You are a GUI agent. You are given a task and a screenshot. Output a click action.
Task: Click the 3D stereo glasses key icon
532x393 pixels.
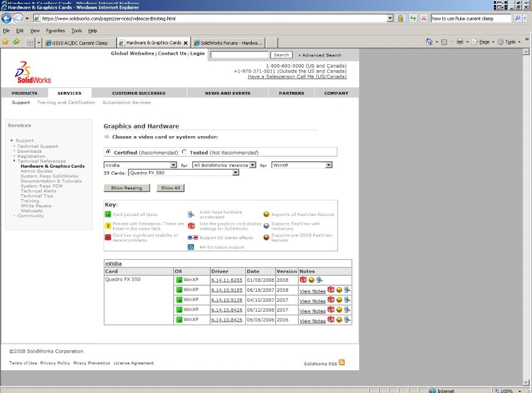tap(193, 237)
